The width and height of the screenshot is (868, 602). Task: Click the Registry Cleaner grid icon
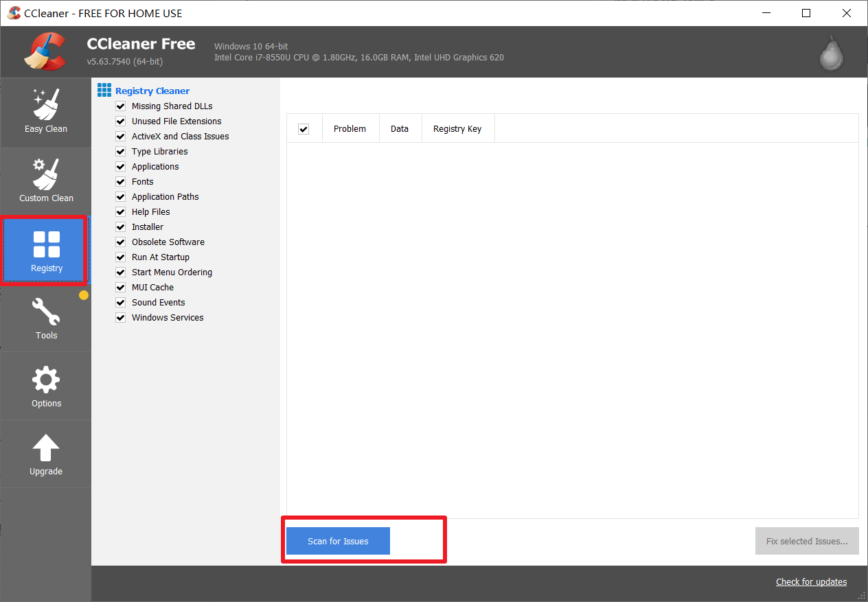[104, 90]
